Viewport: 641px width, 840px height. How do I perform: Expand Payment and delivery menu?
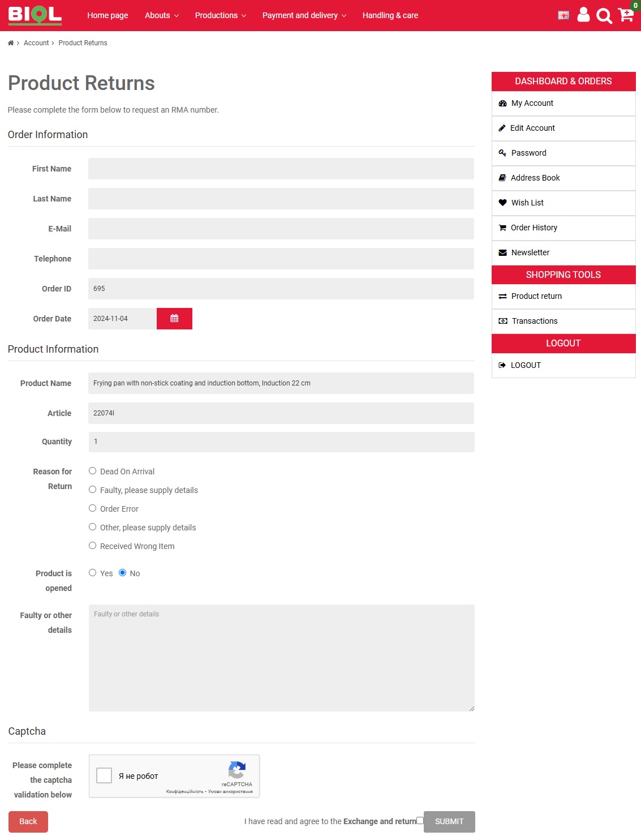coord(304,15)
